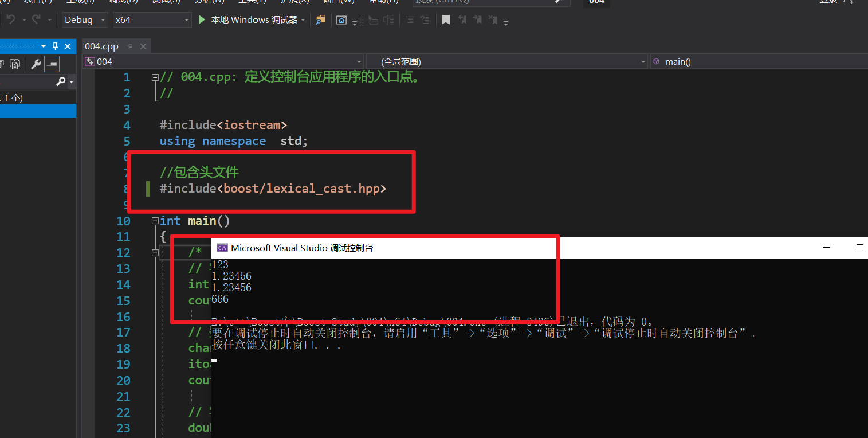The image size is (868, 438).
Task: Click the side panel search magnifier icon
Action: tap(61, 82)
